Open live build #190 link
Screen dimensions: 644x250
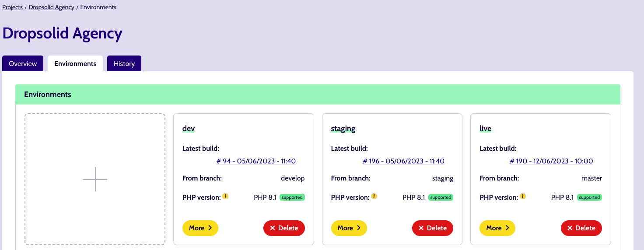(551, 161)
